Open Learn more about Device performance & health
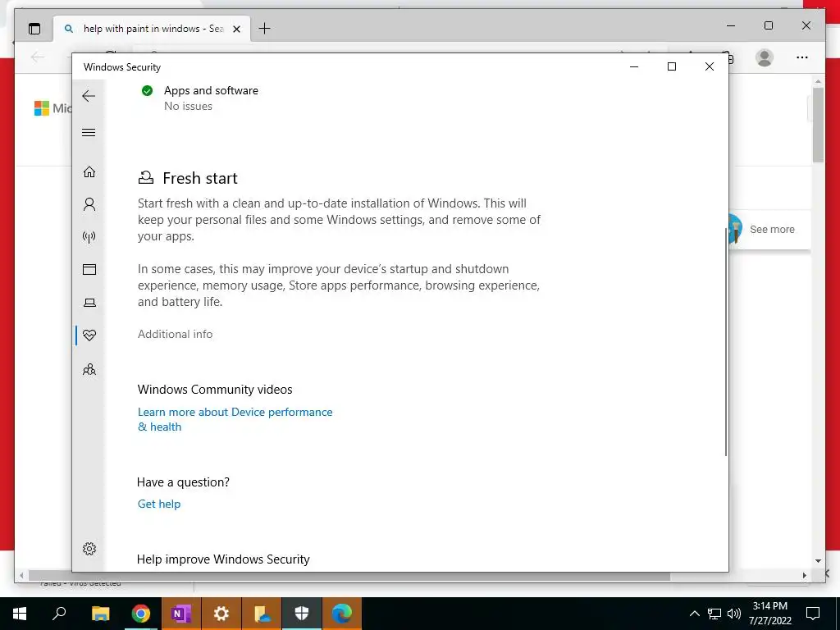Image resolution: width=840 pixels, height=630 pixels. click(x=235, y=419)
